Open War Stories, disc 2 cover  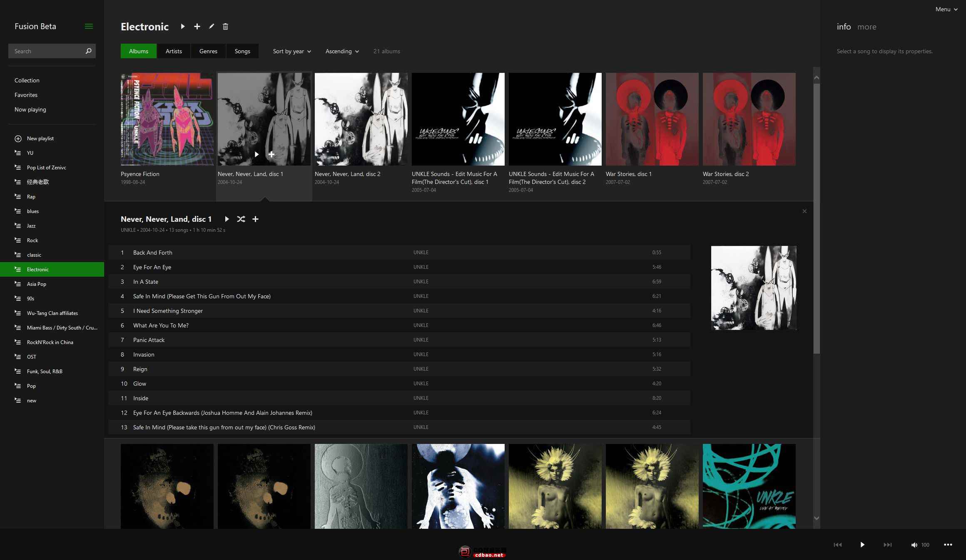click(749, 119)
